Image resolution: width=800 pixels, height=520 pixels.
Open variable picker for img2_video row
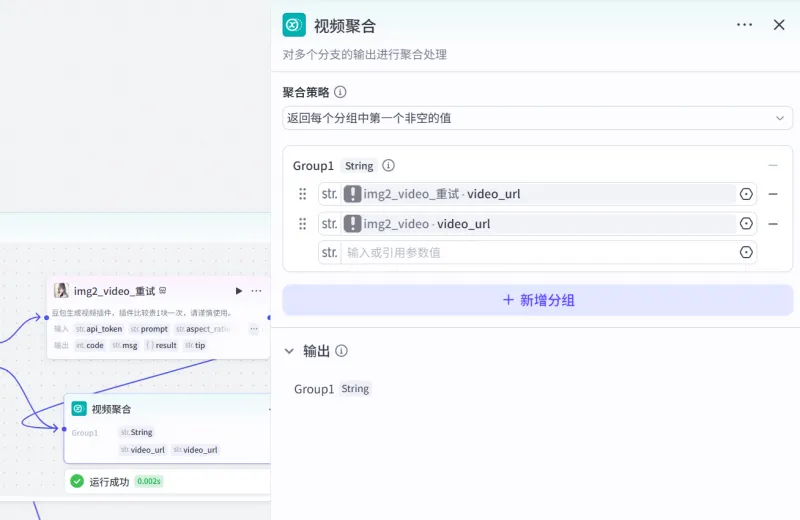[746, 224]
